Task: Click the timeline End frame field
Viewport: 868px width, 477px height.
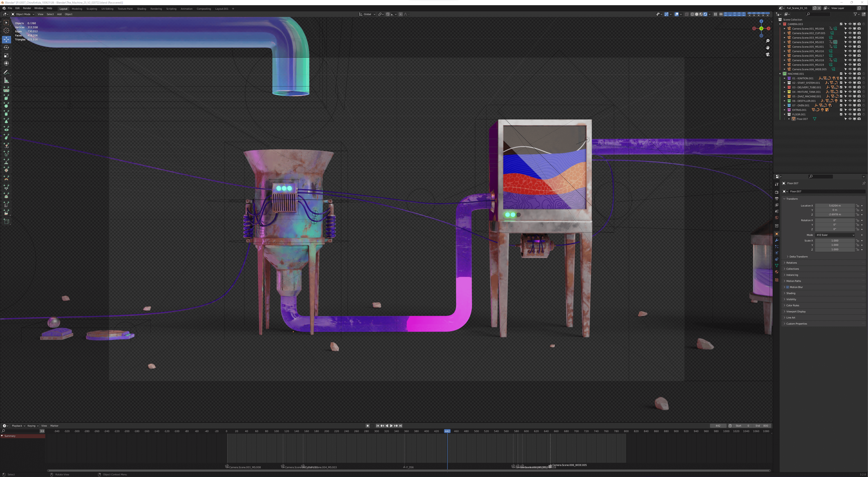Action: pos(762,426)
